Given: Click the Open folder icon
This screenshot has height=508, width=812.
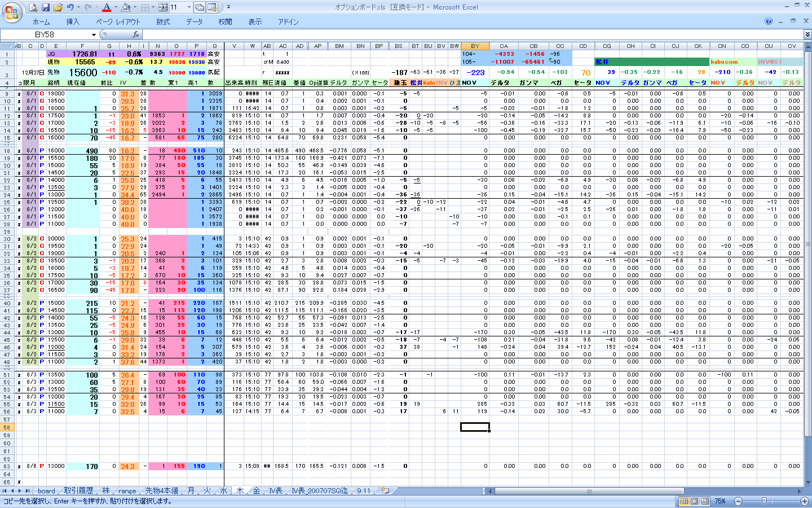Looking at the screenshot, I should tap(58, 7).
